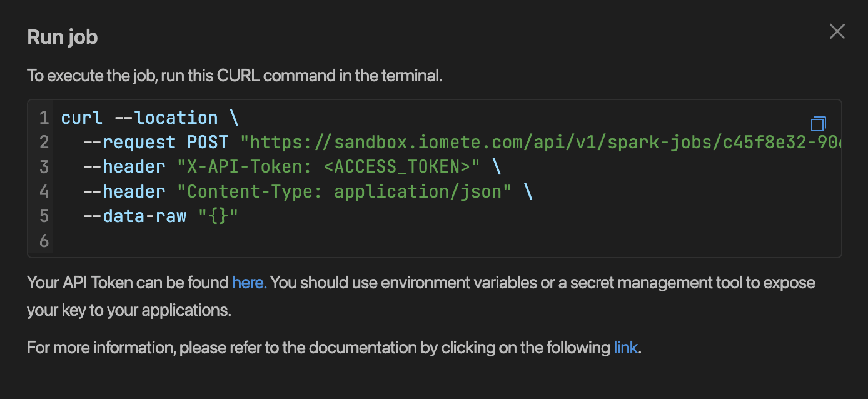Close the Run job dialog
This screenshot has height=399, width=868.
[837, 31]
